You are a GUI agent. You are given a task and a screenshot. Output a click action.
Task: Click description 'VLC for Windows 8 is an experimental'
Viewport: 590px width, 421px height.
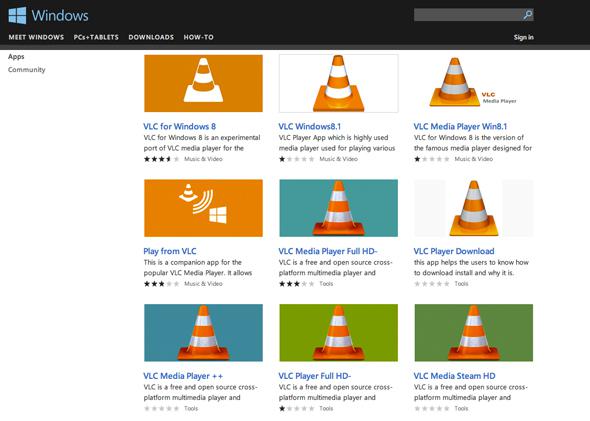pos(202,138)
